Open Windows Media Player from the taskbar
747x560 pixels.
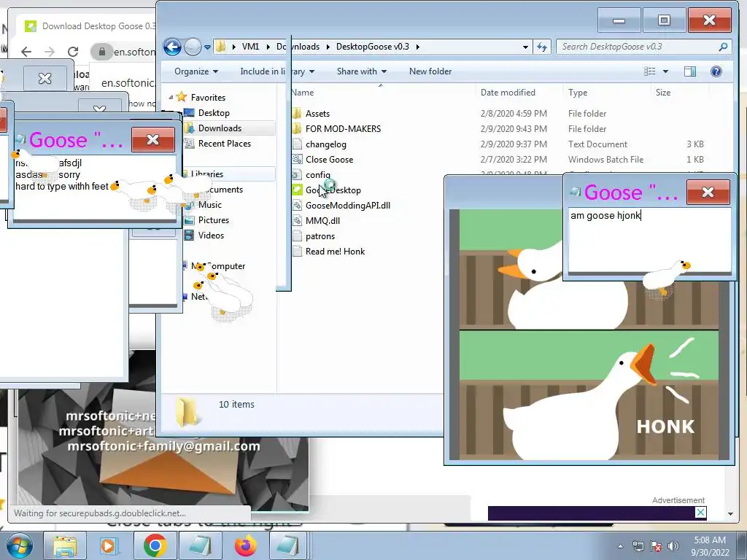pos(108,546)
